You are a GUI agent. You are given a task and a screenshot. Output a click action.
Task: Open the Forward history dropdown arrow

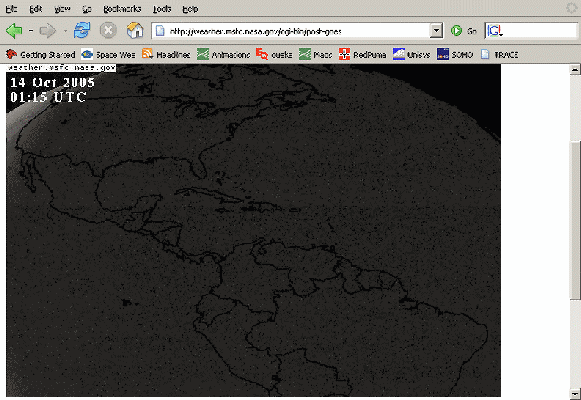click(x=65, y=31)
